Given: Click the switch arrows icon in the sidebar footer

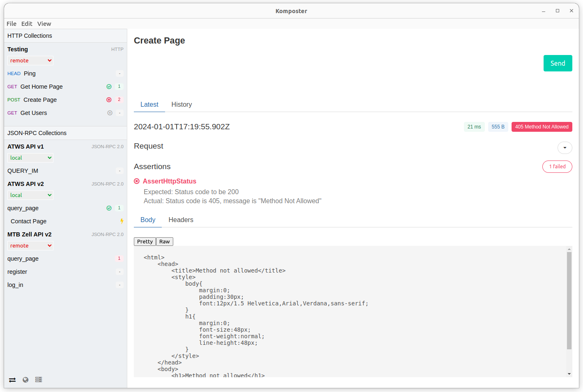Looking at the screenshot, I should pyautogui.click(x=12, y=380).
